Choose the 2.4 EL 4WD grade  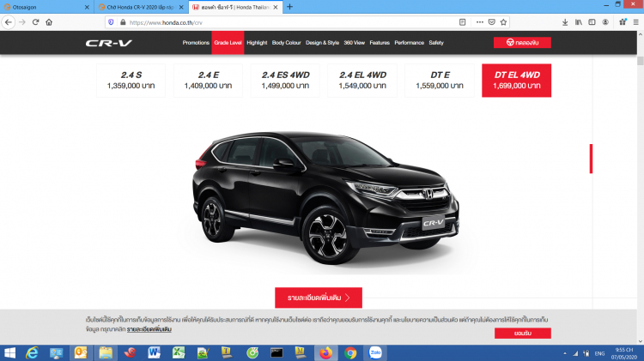coord(362,81)
